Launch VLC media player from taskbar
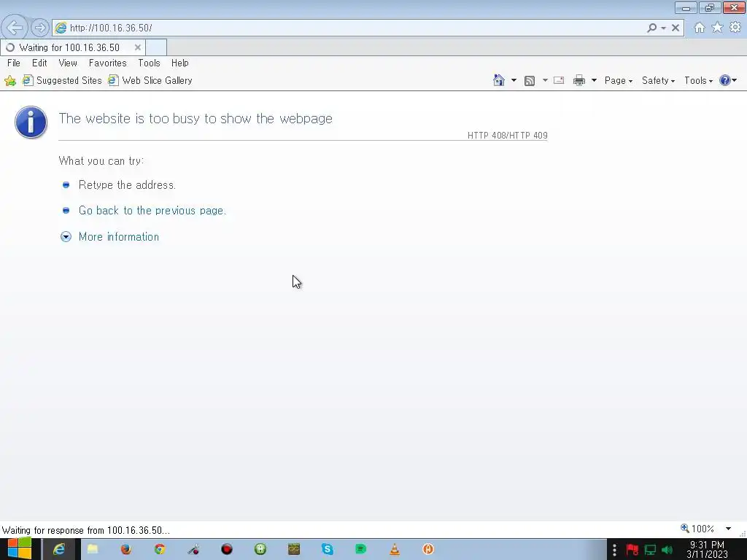Viewport: 747px width, 560px height. (395, 549)
